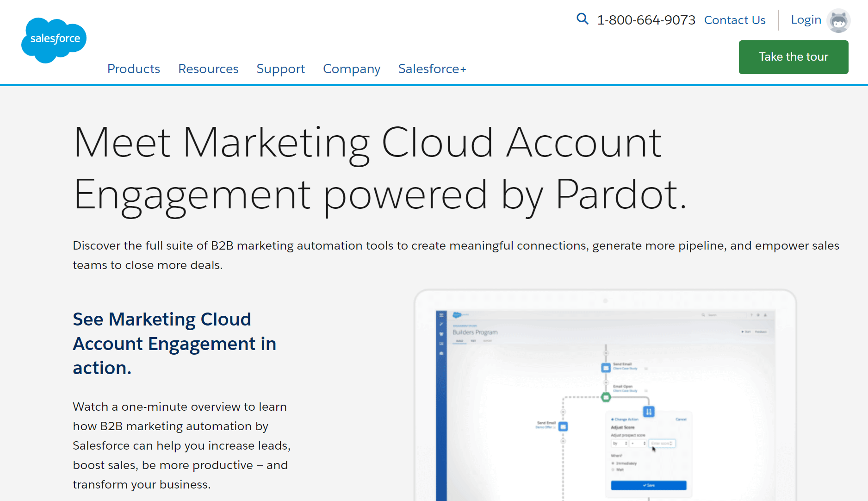The image size is (868, 501).
Task: Click the Change Action link
Action: [x=625, y=419]
